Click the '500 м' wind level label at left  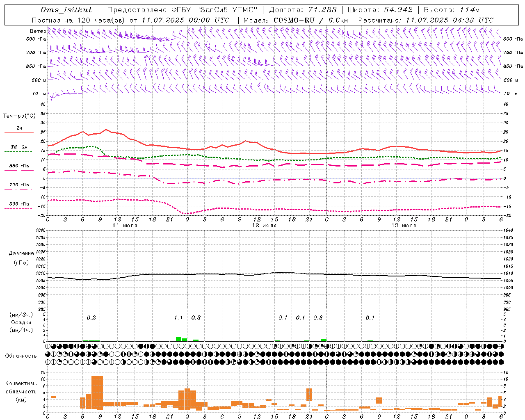coord(39,80)
